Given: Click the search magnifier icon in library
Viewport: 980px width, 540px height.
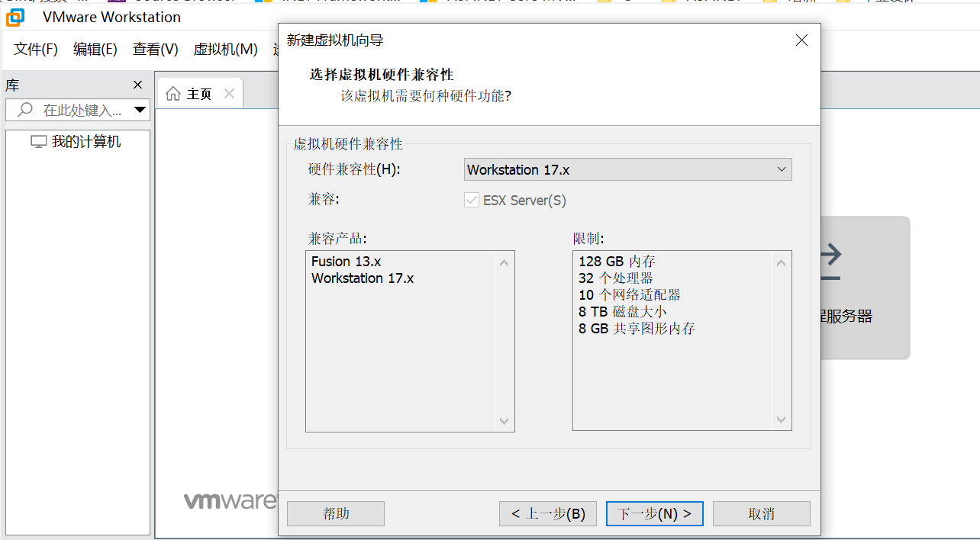Looking at the screenshot, I should click(x=25, y=110).
